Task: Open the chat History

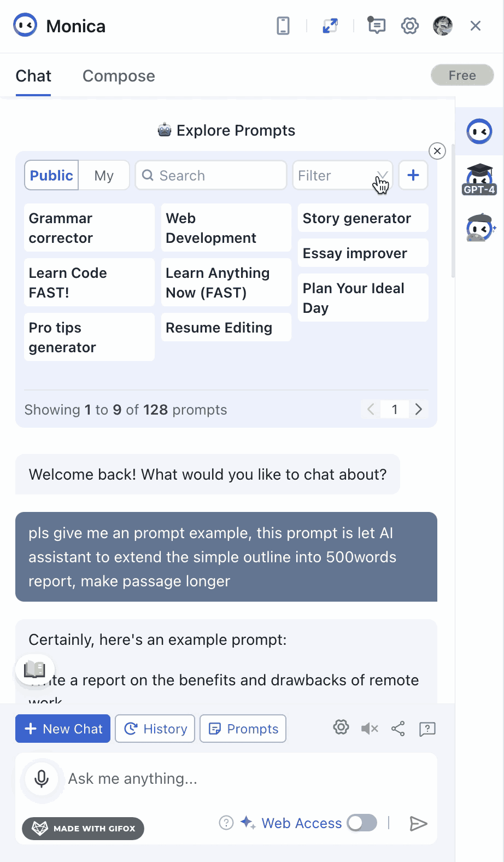Action: 155,729
